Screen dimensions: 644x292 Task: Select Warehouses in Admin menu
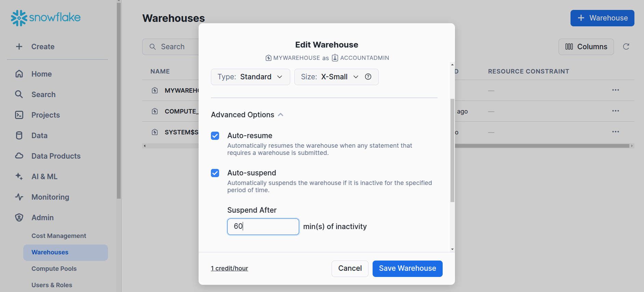66,252
